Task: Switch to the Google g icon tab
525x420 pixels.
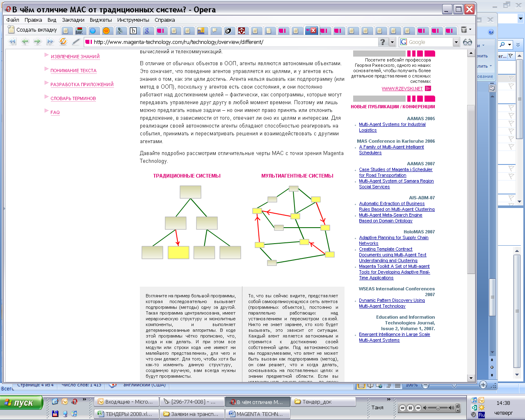Action: (x=147, y=31)
